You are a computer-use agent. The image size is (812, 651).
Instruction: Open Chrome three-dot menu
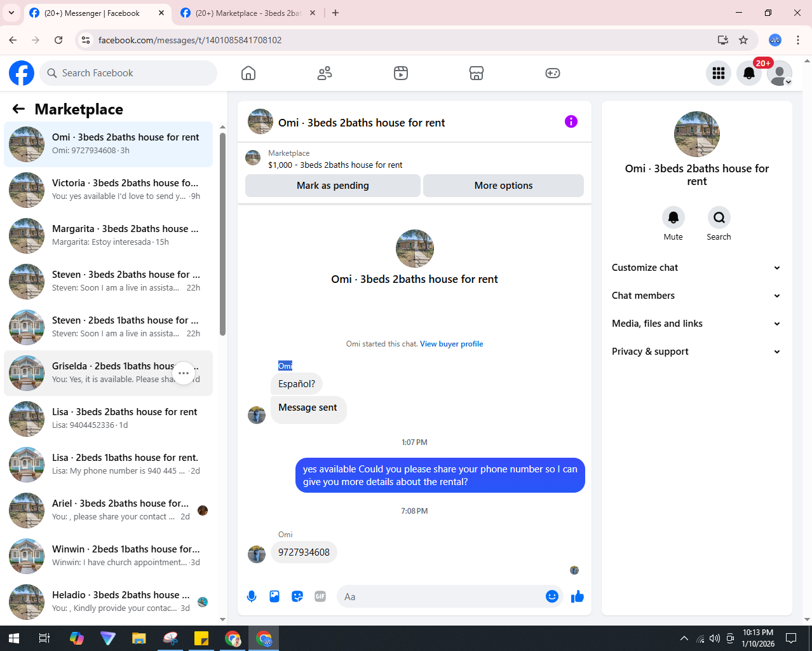pyautogui.click(x=798, y=40)
